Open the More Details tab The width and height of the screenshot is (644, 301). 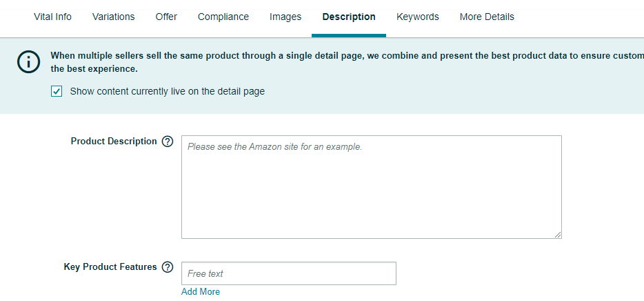(x=487, y=17)
